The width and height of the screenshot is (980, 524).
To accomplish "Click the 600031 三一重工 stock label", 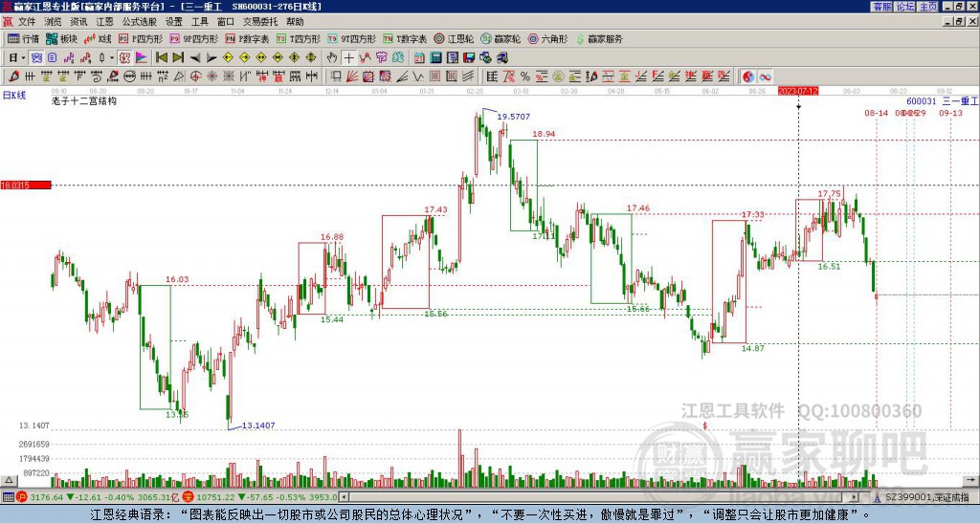I will (942, 101).
